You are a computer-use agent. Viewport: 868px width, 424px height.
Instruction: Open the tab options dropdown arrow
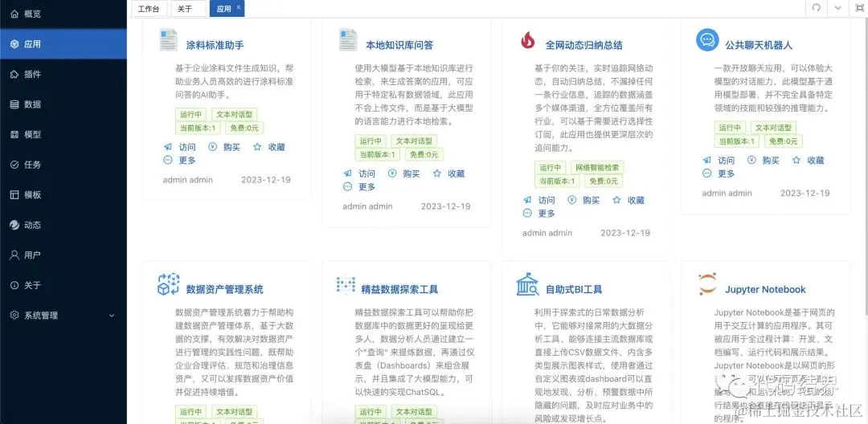point(838,8)
